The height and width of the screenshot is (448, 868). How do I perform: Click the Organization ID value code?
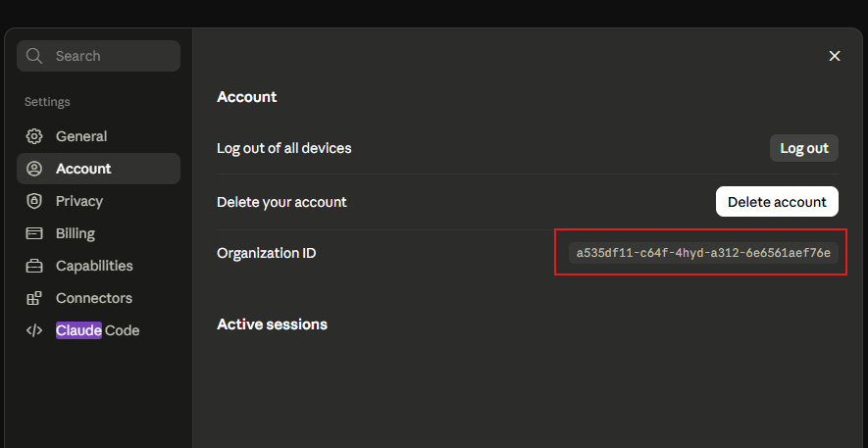click(703, 253)
